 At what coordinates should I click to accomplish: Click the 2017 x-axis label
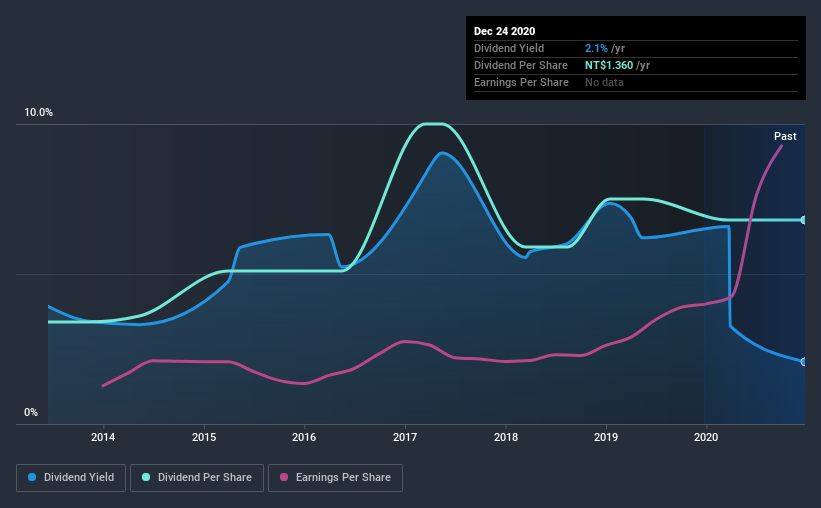(405, 437)
